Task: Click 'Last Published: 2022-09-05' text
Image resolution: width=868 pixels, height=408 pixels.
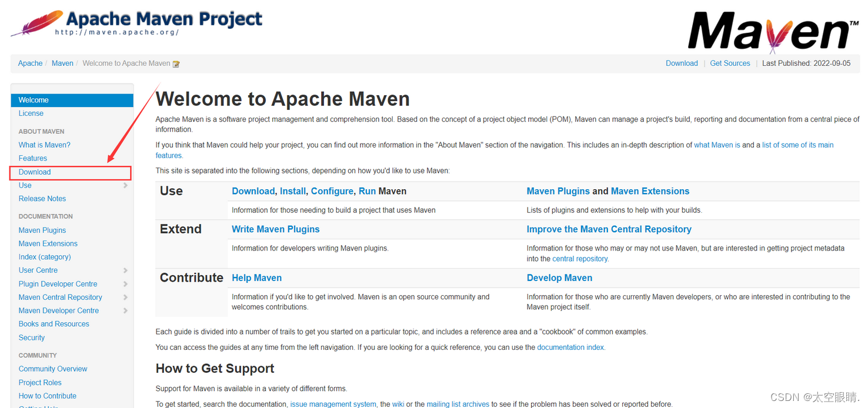Action: tap(806, 63)
